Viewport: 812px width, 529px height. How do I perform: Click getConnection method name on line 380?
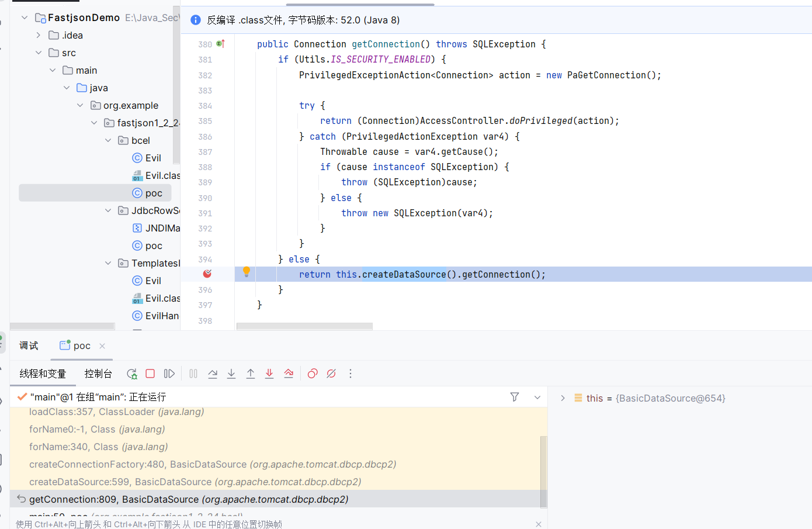coord(386,44)
